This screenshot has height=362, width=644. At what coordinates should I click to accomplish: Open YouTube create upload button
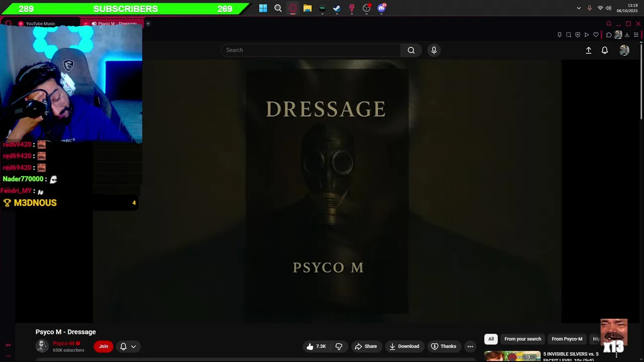tap(589, 50)
